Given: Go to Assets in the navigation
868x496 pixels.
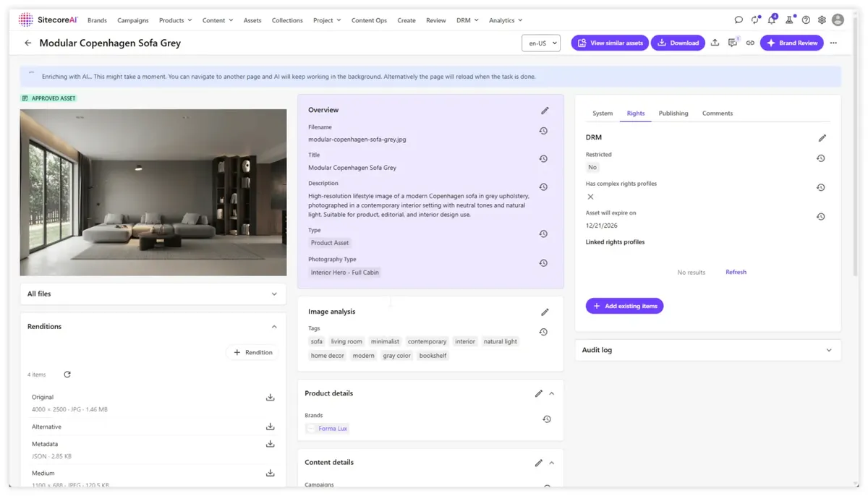Looking at the screenshot, I should (x=252, y=20).
